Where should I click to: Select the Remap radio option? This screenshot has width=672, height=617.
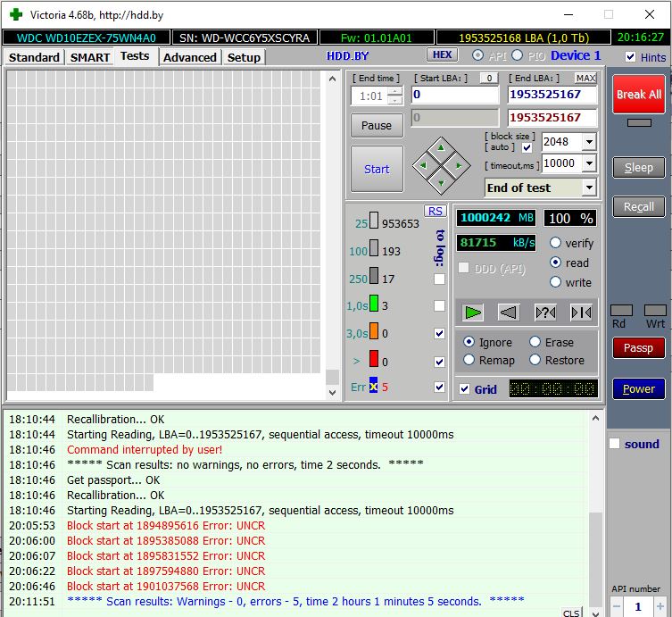point(469,359)
